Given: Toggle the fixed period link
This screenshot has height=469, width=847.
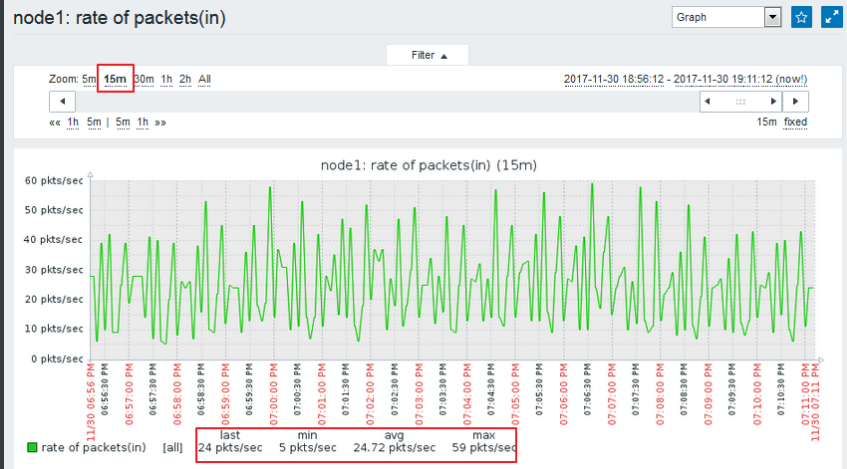Looking at the screenshot, I should [x=796, y=122].
